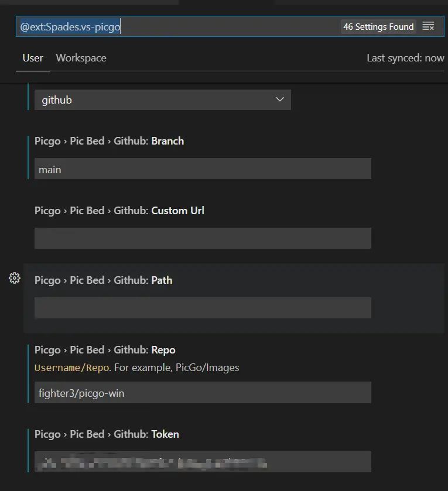Click the clear settings search icon
The width and height of the screenshot is (448, 491).
[428, 26]
